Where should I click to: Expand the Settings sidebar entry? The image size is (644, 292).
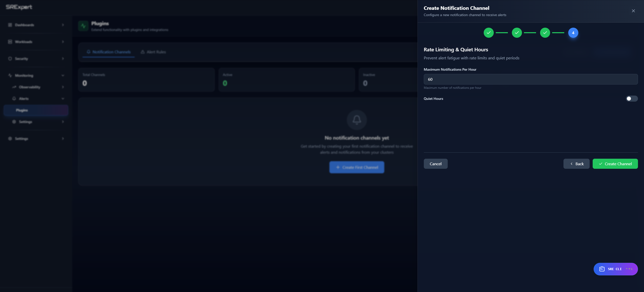pos(63,139)
